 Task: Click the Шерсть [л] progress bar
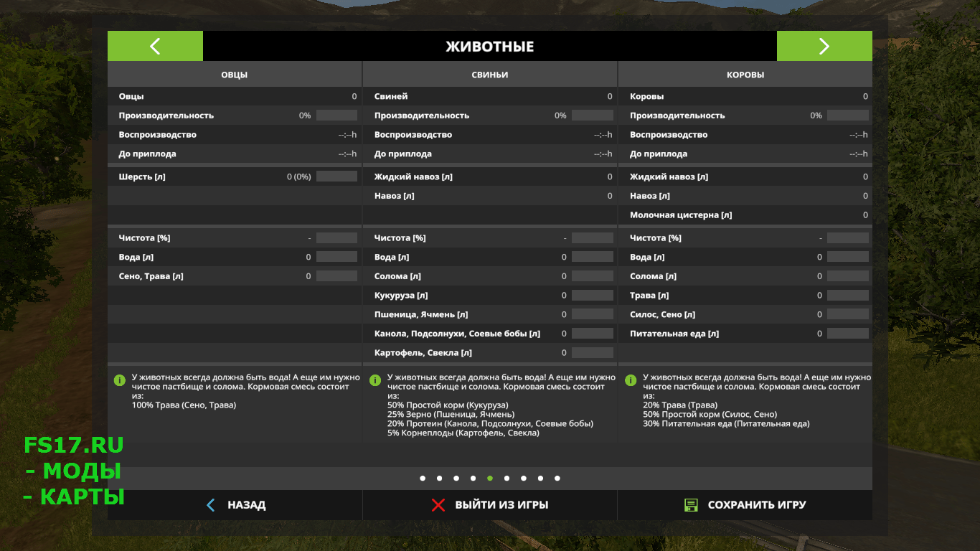tap(336, 176)
